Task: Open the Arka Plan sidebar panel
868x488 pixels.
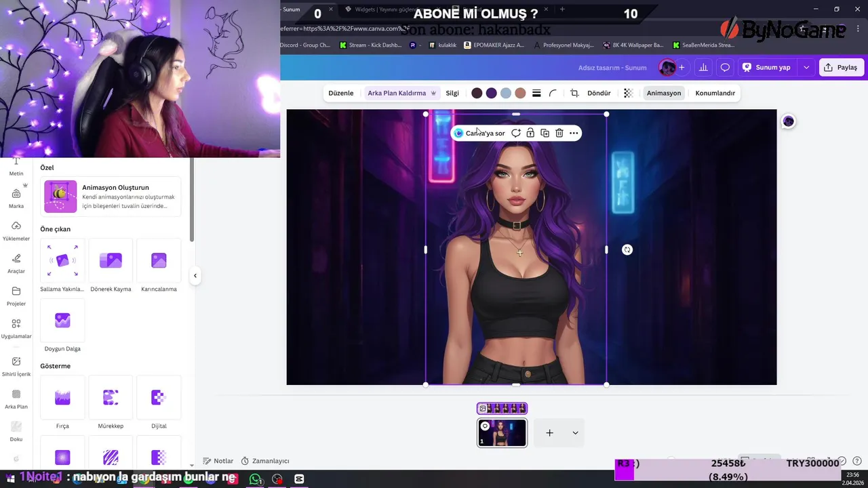Action: [x=16, y=399]
